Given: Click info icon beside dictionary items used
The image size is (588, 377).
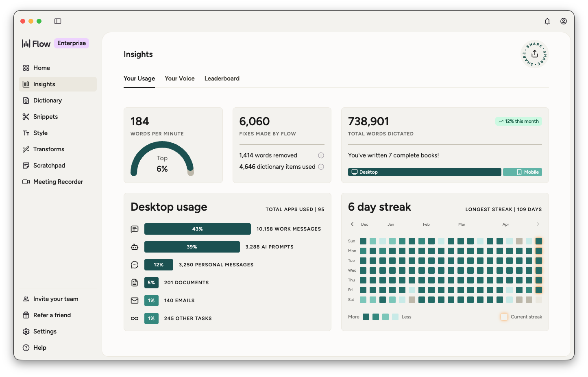Looking at the screenshot, I should 321,167.
